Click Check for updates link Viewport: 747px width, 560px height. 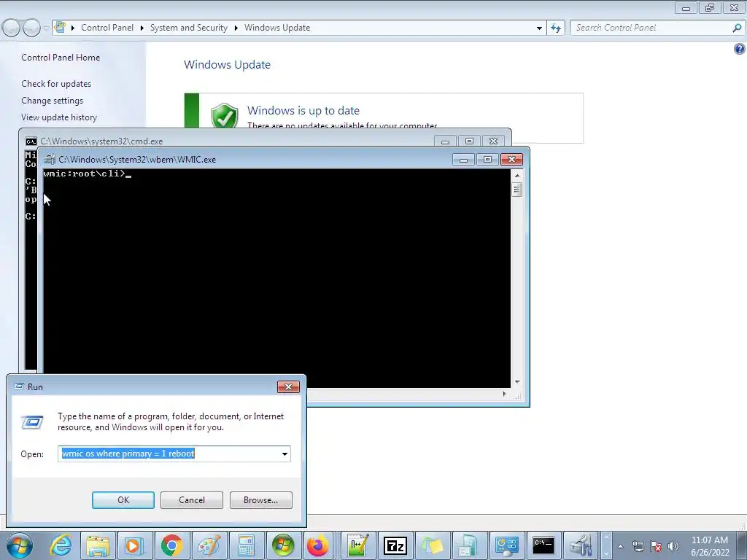point(56,84)
